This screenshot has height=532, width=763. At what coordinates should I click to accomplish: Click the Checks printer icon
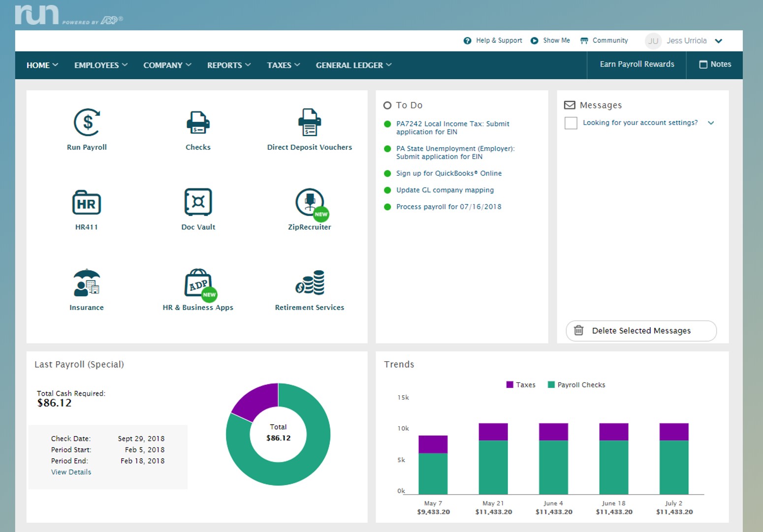pos(198,123)
